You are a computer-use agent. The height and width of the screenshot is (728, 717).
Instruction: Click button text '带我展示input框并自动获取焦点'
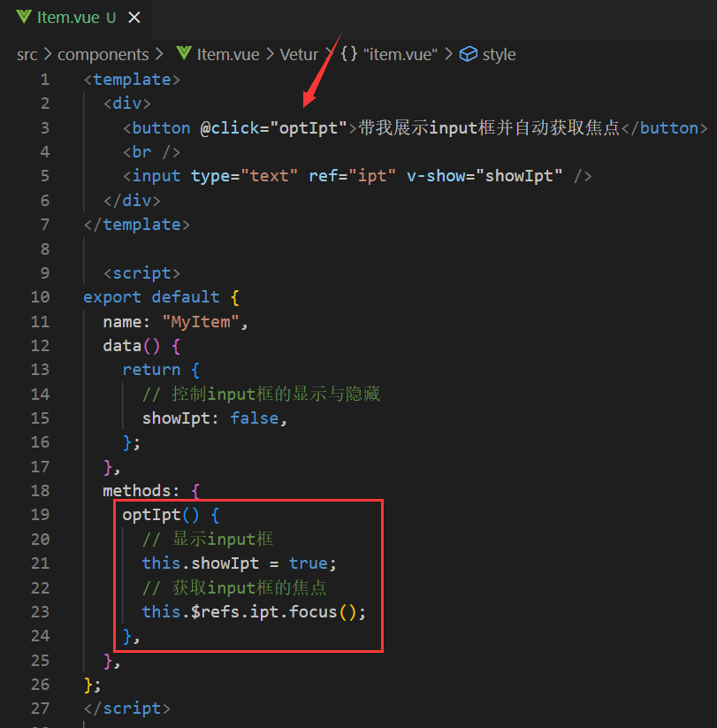click(x=489, y=128)
